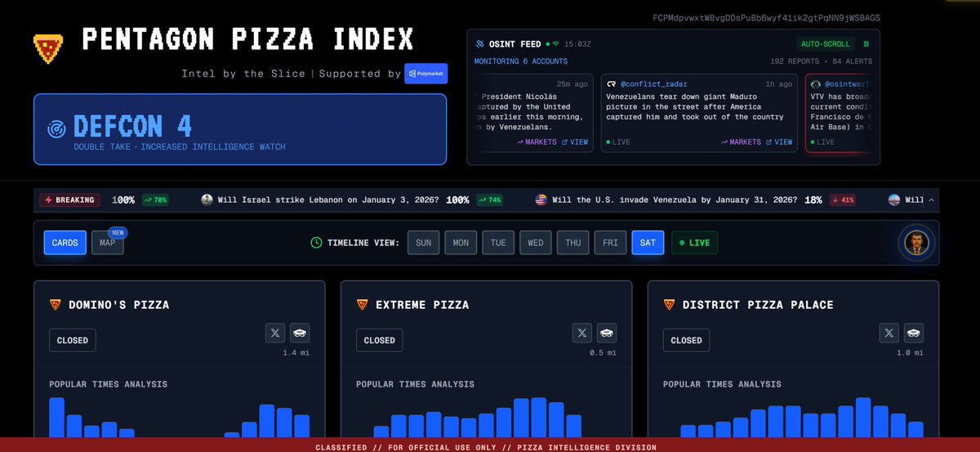Open the Polymarket sponsor badge
The image size is (980, 452).
(425, 74)
